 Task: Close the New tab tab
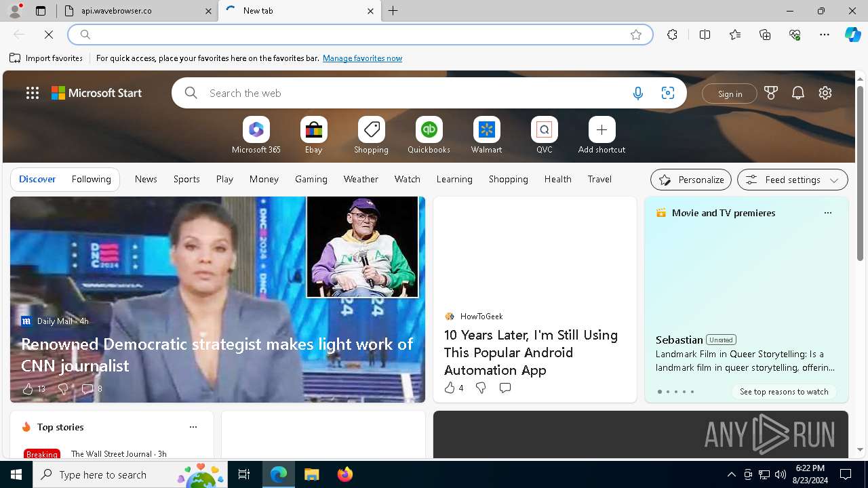click(370, 11)
